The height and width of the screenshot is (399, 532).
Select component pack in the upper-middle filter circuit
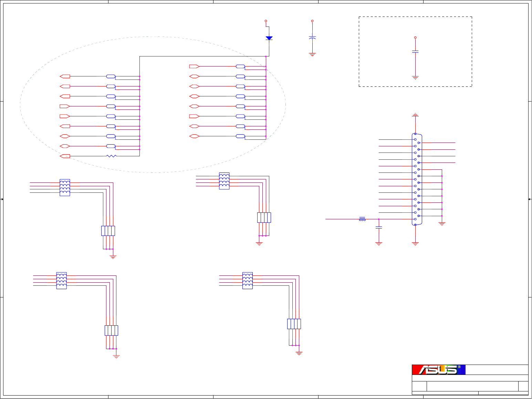tap(264, 218)
